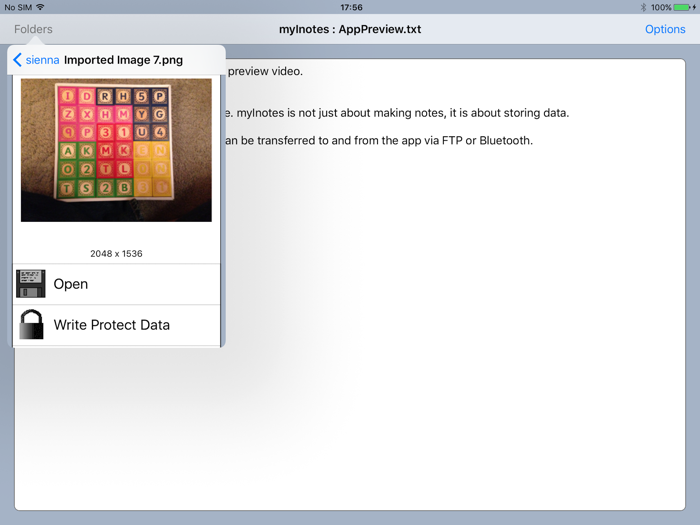Open the Options menu
Viewport: 700px width, 525px height.
click(x=665, y=29)
